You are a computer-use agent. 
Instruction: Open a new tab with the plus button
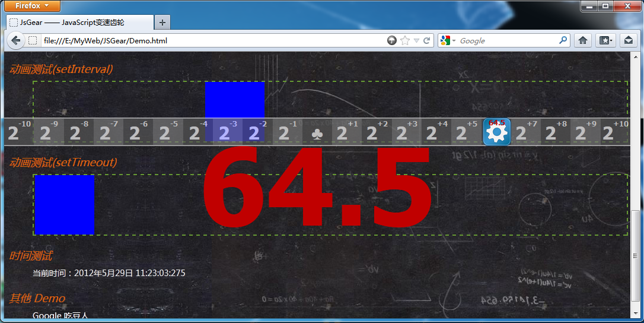click(162, 23)
